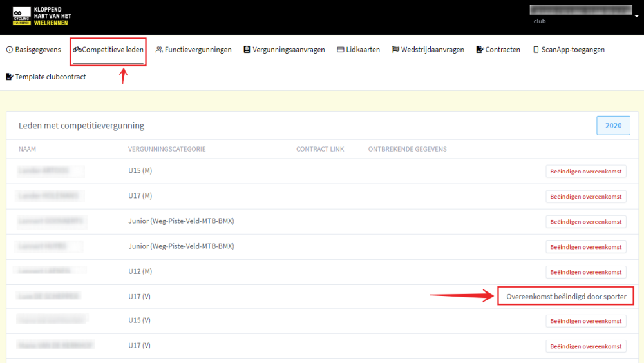This screenshot has height=363, width=644.
Task: Click Beëindigen overeenkomst for second Junior row
Action: pyautogui.click(x=585, y=247)
